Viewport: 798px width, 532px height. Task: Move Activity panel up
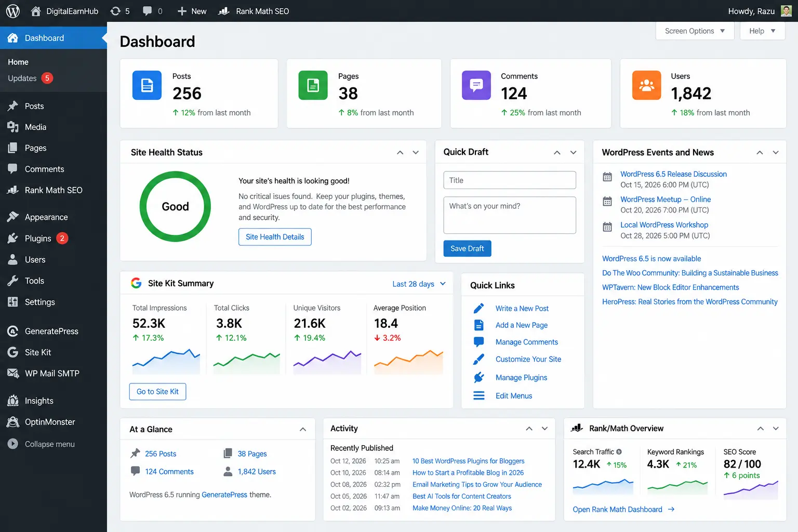click(x=529, y=429)
